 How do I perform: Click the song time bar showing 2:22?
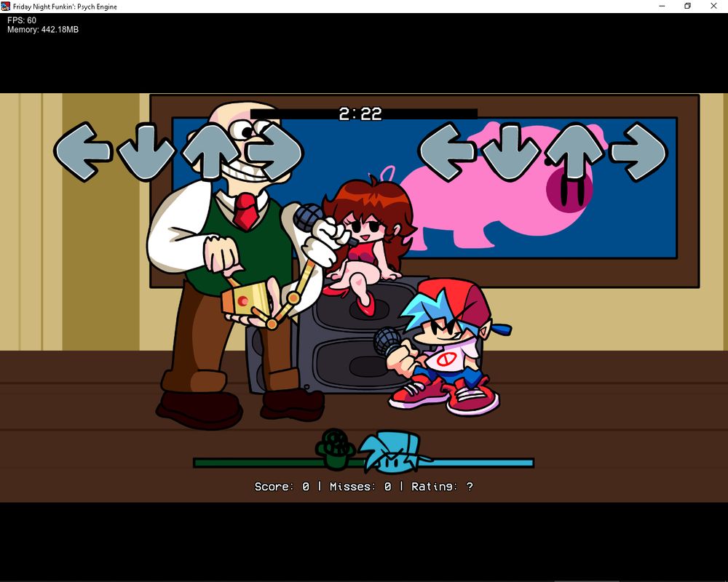(x=363, y=113)
